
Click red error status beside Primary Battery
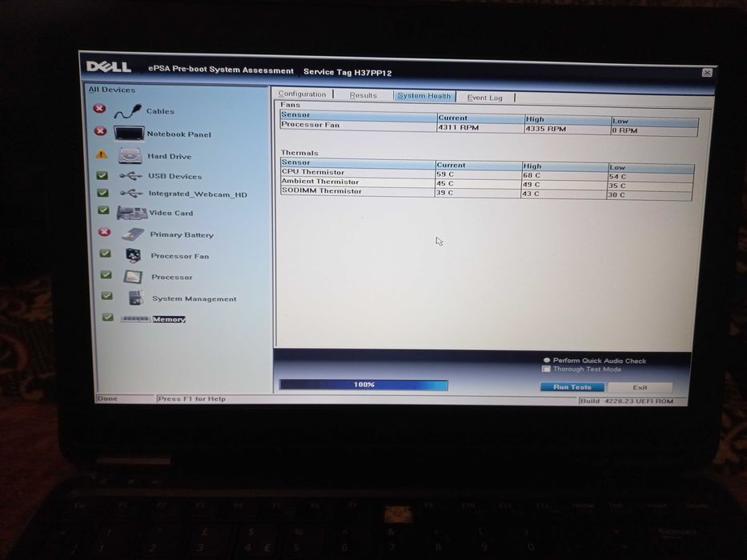point(104,232)
